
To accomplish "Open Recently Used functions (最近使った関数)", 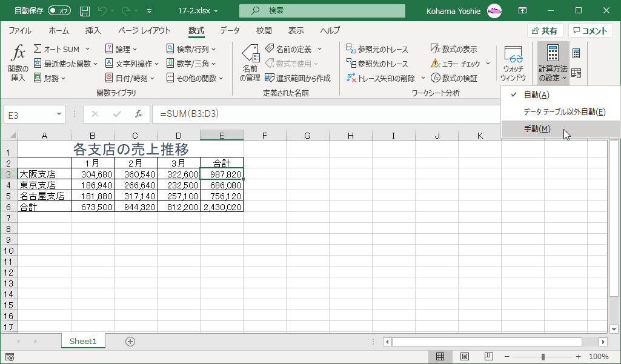I will tap(65, 64).
